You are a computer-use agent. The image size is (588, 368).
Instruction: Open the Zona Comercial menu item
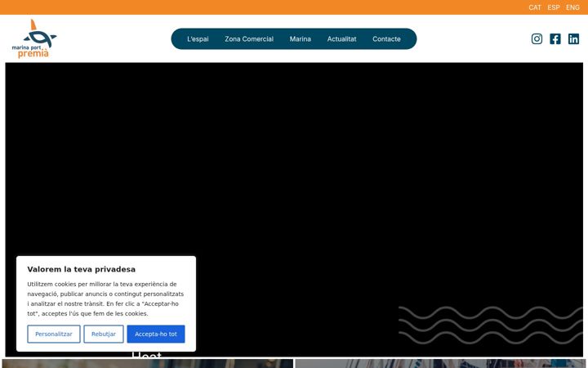[249, 39]
